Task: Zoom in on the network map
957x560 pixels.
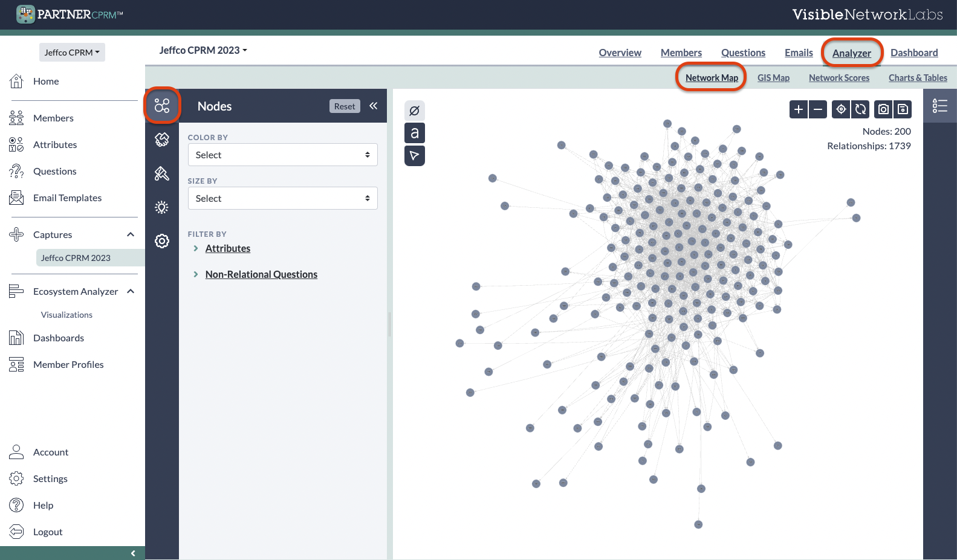Action: [799, 109]
